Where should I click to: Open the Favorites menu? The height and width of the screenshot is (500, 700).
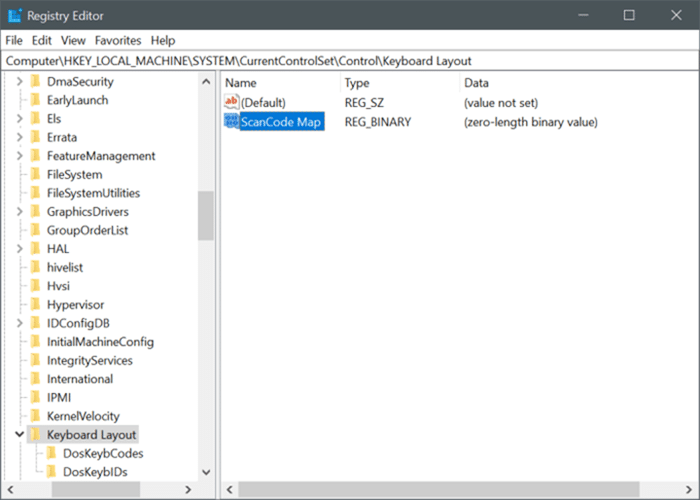click(118, 41)
